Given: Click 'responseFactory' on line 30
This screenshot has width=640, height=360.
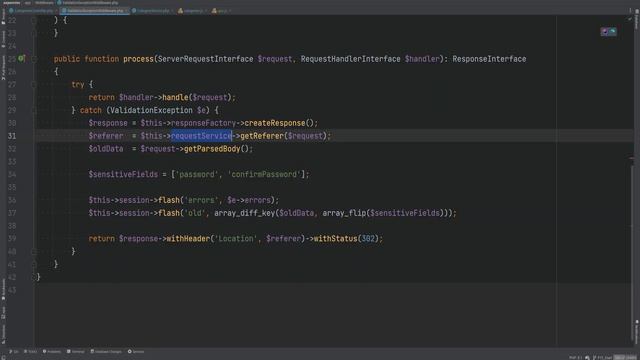Looking at the screenshot, I should pyautogui.click(x=203, y=123).
